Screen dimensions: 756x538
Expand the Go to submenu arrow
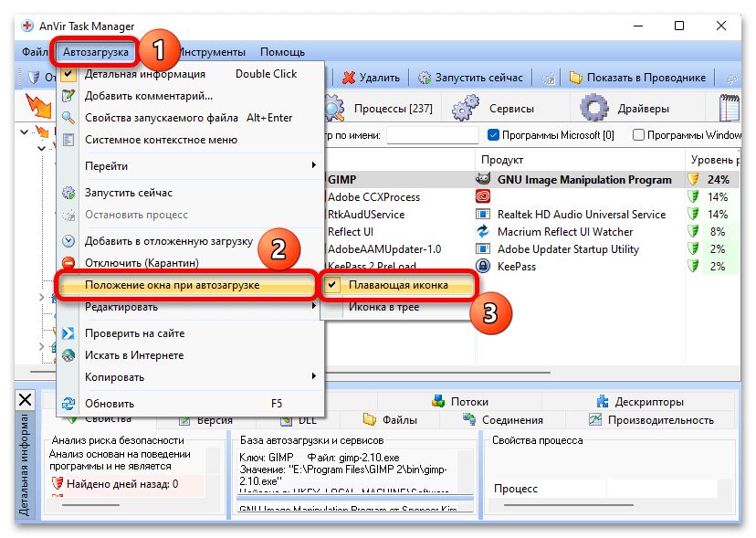click(x=314, y=165)
